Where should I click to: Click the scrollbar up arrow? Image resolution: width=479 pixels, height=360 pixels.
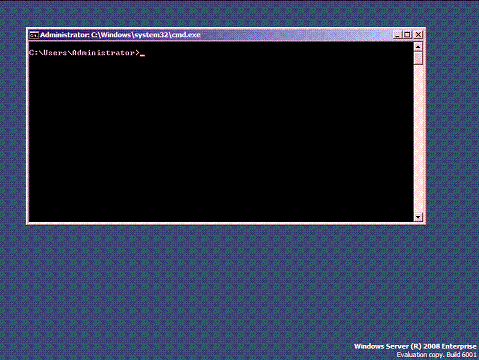point(418,47)
